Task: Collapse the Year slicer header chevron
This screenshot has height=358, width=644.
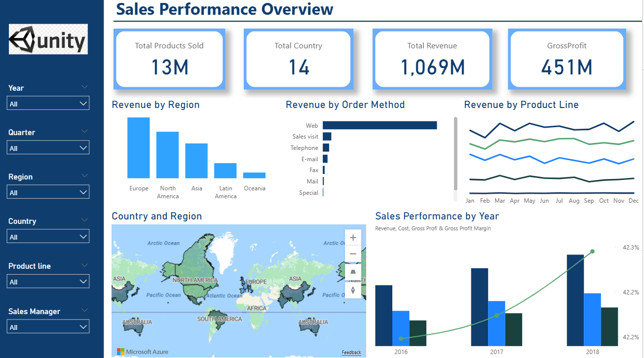Action: tap(85, 87)
